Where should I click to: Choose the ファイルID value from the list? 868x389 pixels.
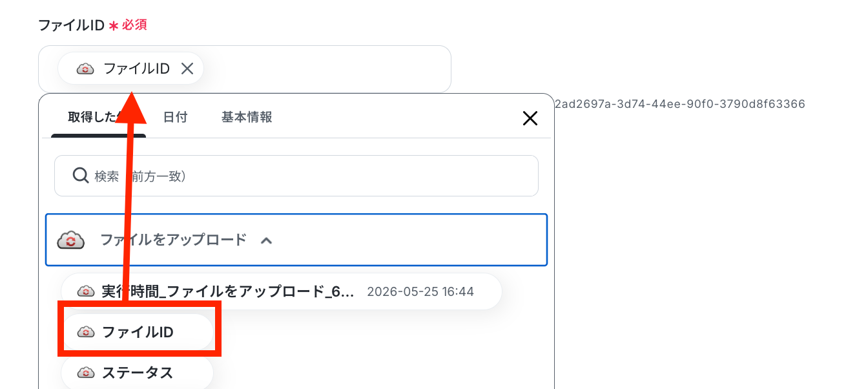tap(137, 332)
